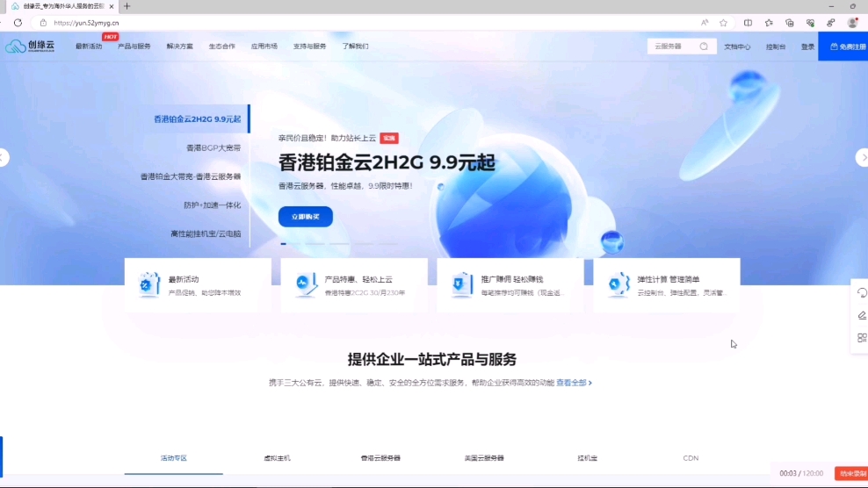Open the 解决方案 navigation menu
The width and height of the screenshot is (868, 488).
pos(179,47)
